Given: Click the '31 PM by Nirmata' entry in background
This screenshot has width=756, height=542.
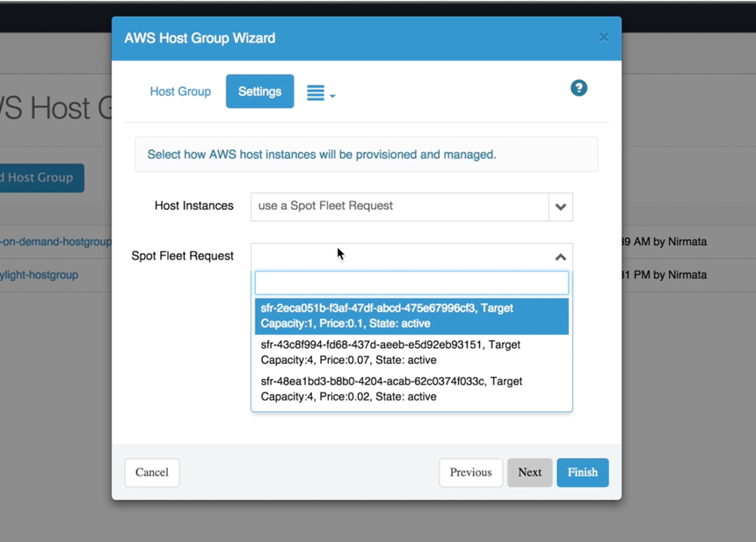Looking at the screenshot, I should [x=665, y=275].
